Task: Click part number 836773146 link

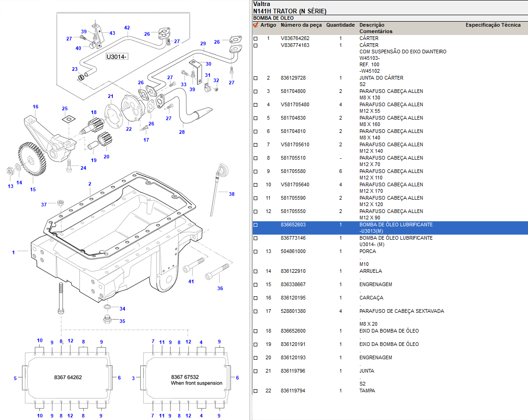Action: pyautogui.click(x=293, y=238)
